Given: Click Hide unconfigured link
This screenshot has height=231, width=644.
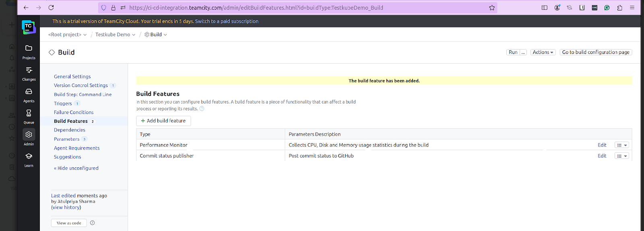Looking at the screenshot, I should tap(76, 168).
